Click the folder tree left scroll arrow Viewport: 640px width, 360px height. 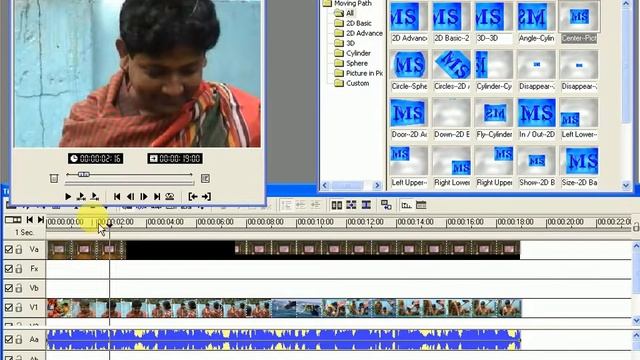coord(325,185)
